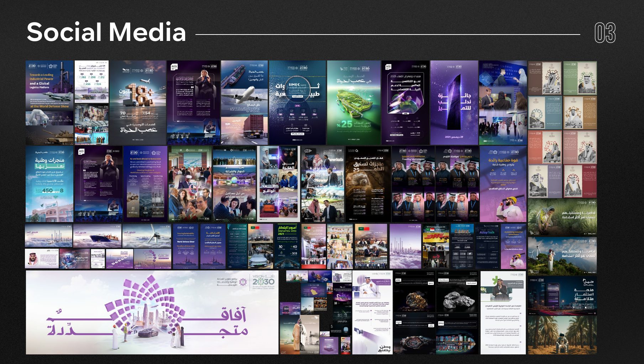Open the seated speaker on stage poster

pyautogui.click(x=194, y=102)
